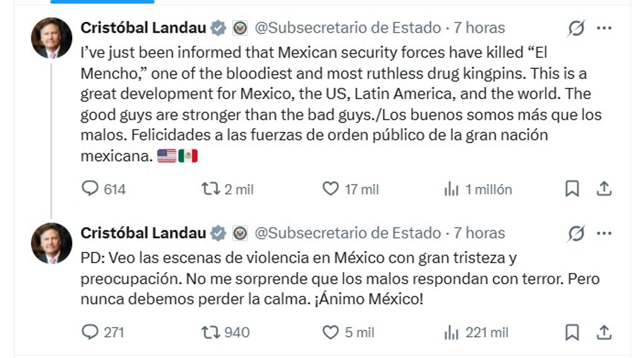This screenshot has height=358, width=644.
Task: Open more options menu on second tweet
Action: 604,233
